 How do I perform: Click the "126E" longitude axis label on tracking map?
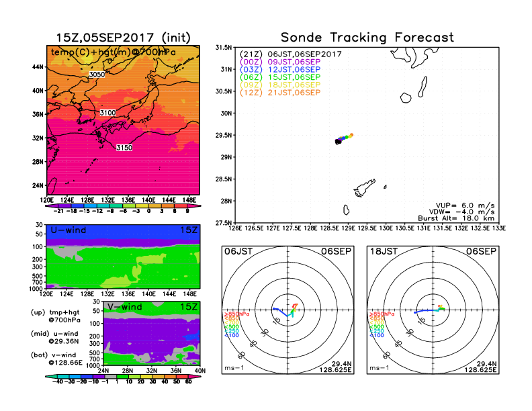coord(235,228)
